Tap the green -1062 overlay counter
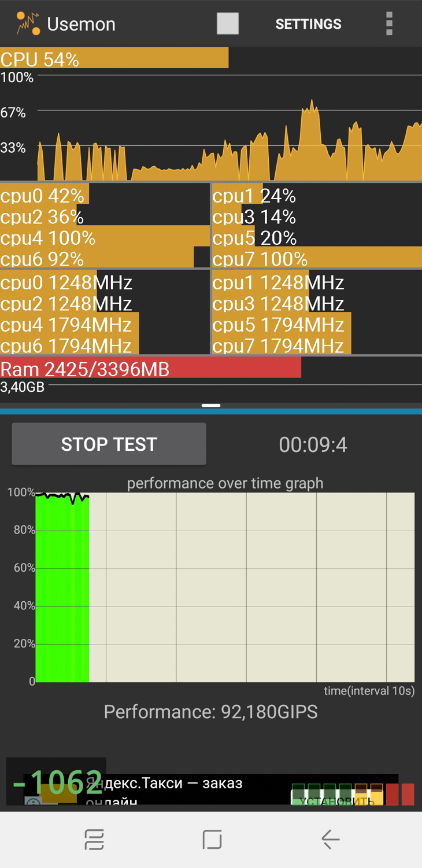The image size is (422, 868). (57, 781)
